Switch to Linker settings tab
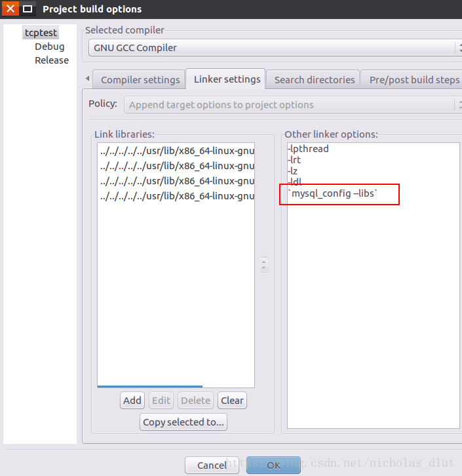The image size is (462, 476). point(227,79)
